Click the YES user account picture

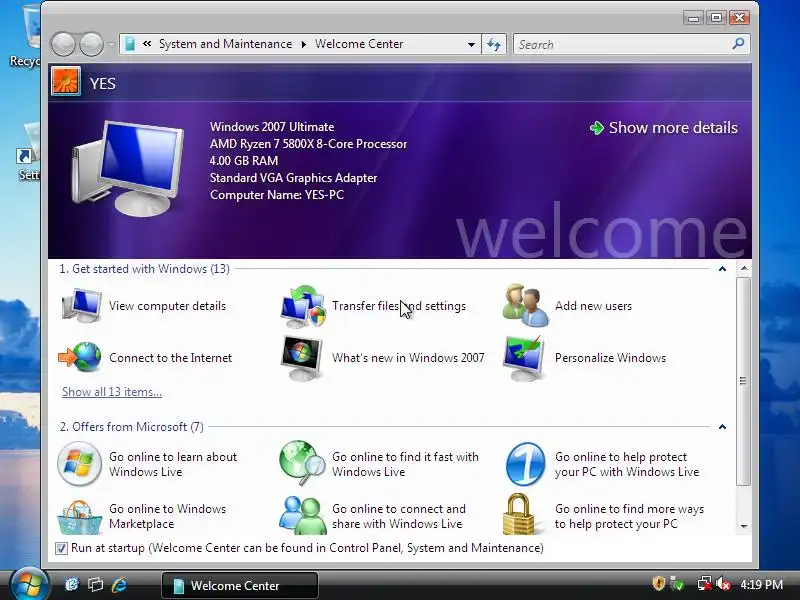pyautogui.click(x=66, y=82)
